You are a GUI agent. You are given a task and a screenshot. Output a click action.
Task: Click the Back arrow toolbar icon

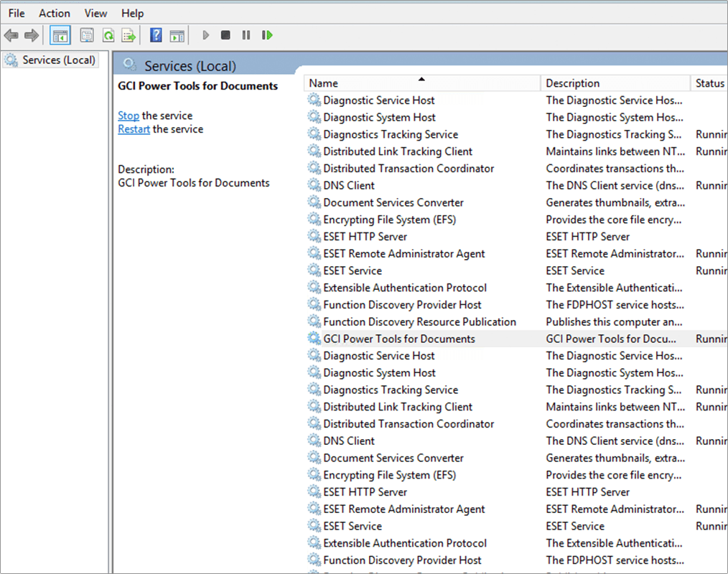click(11, 35)
